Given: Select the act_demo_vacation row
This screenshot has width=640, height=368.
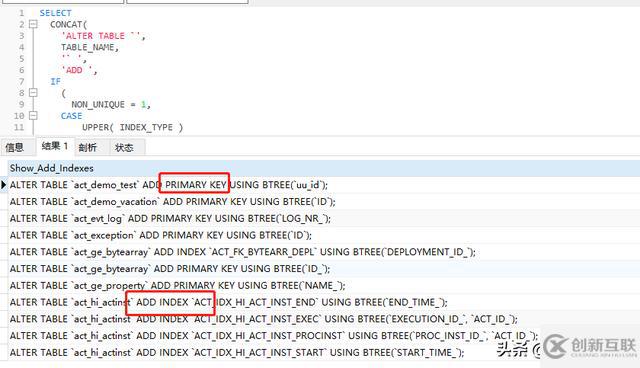Looking at the screenshot, I should [x=324, y=202].
